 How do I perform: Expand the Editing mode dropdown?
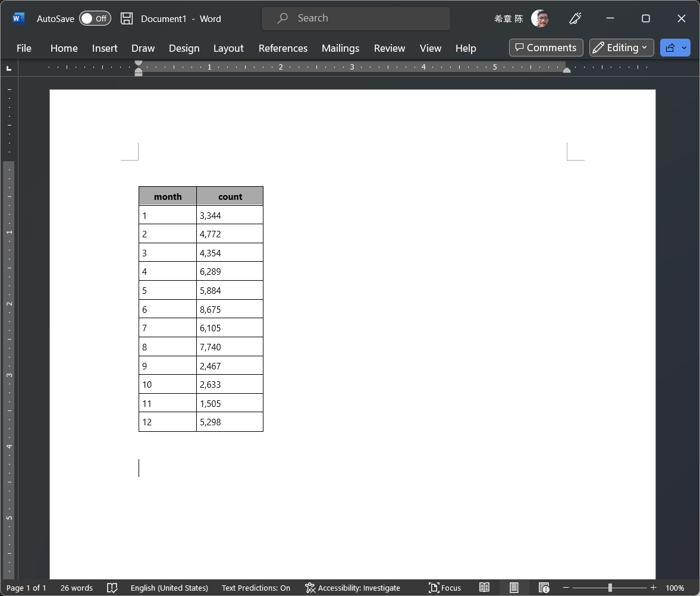click(621, 48)
